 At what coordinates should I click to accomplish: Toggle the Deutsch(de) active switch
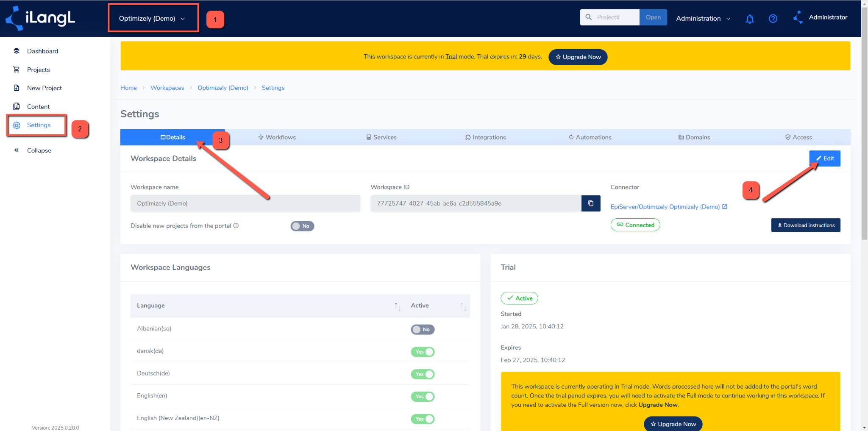pos(423,374)
